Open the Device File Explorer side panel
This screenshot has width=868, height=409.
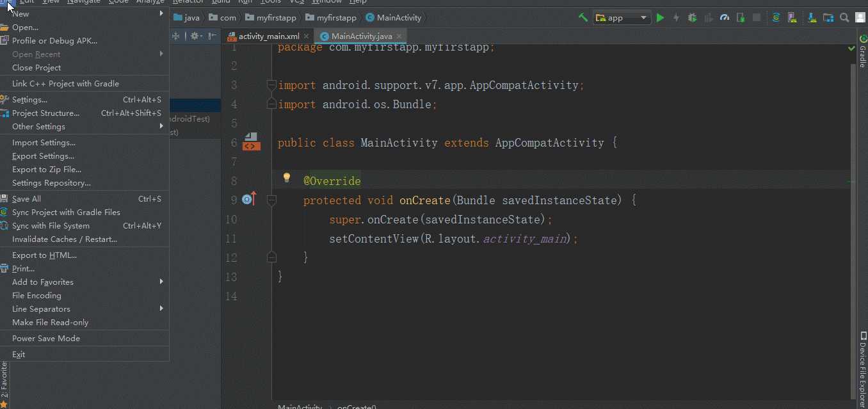862,369
